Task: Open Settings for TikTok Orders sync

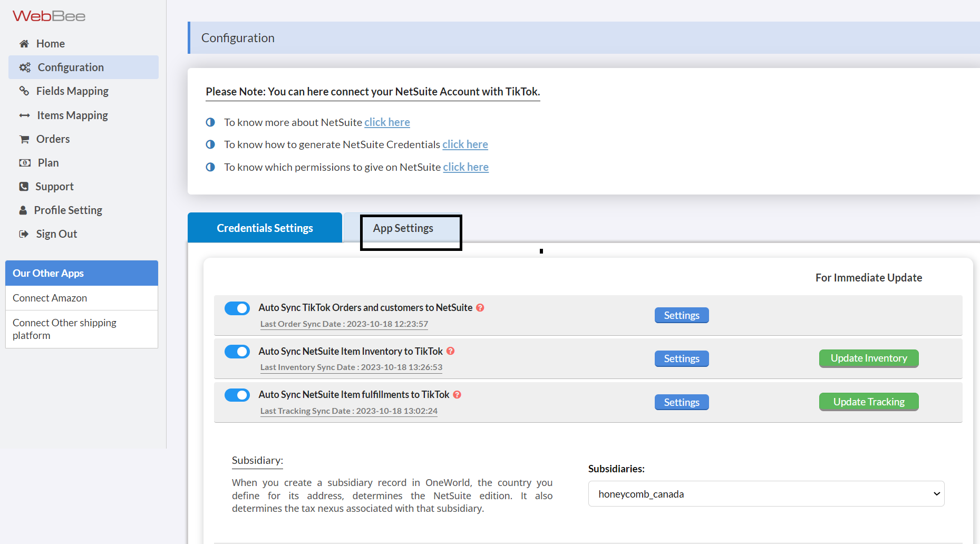Action: (681, 315)
